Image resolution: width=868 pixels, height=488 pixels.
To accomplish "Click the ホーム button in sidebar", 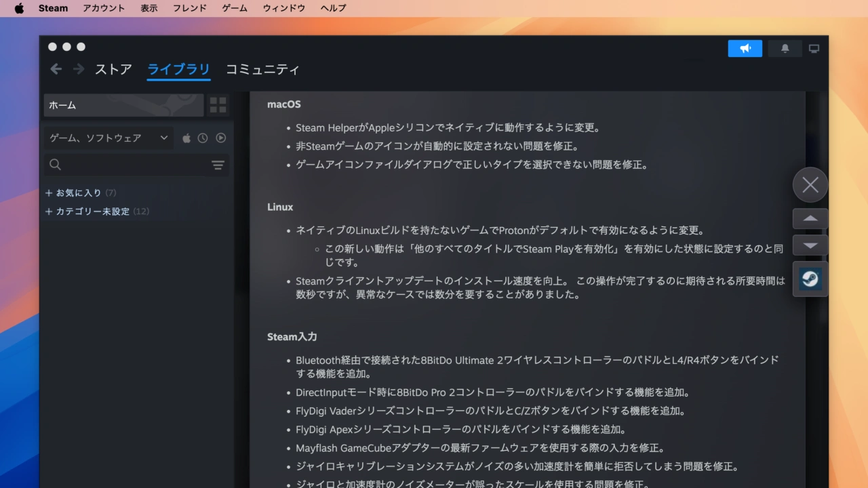I will click(123, 105).
